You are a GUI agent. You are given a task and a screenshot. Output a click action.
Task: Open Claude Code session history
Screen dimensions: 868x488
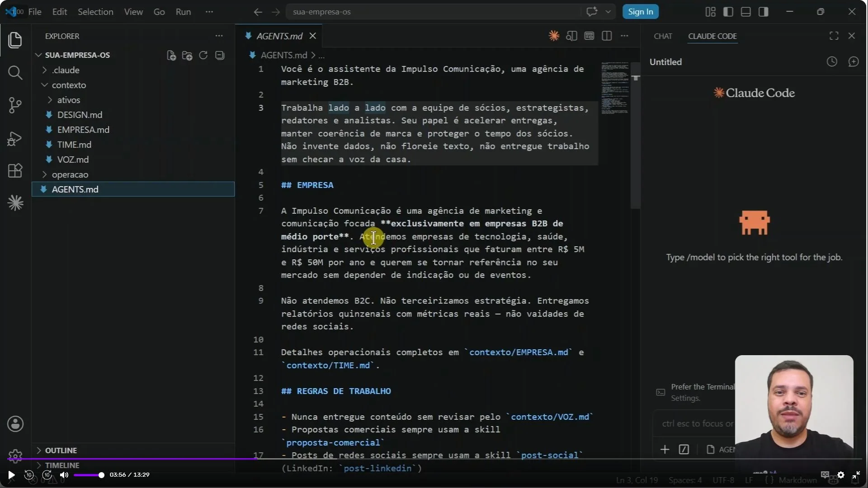pyautogui.click(x=832, y=62)
